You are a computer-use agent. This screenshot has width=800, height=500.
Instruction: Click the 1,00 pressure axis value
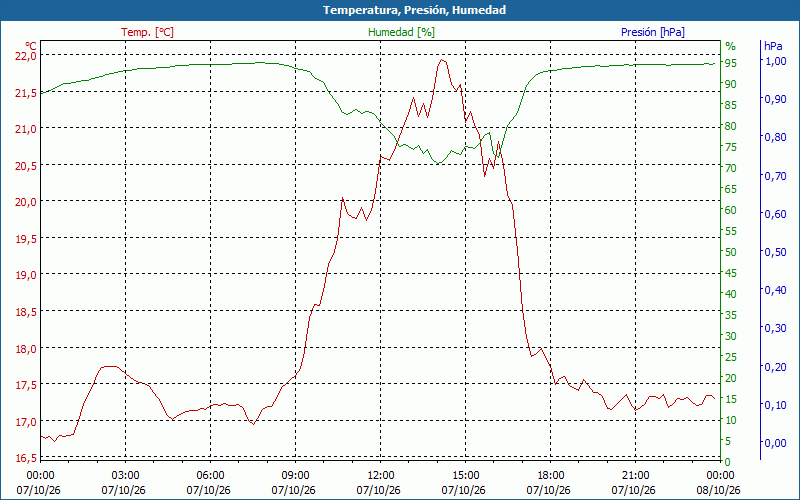click(x=776, y=61)
